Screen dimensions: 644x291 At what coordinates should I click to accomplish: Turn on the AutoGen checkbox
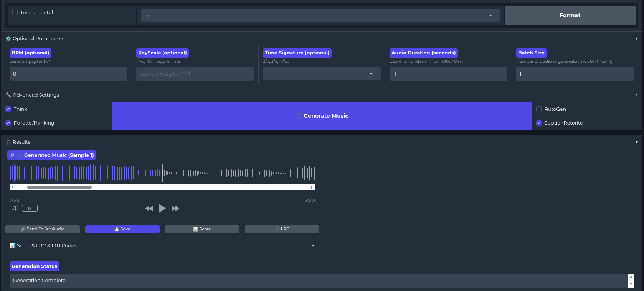tap(539, 109)
